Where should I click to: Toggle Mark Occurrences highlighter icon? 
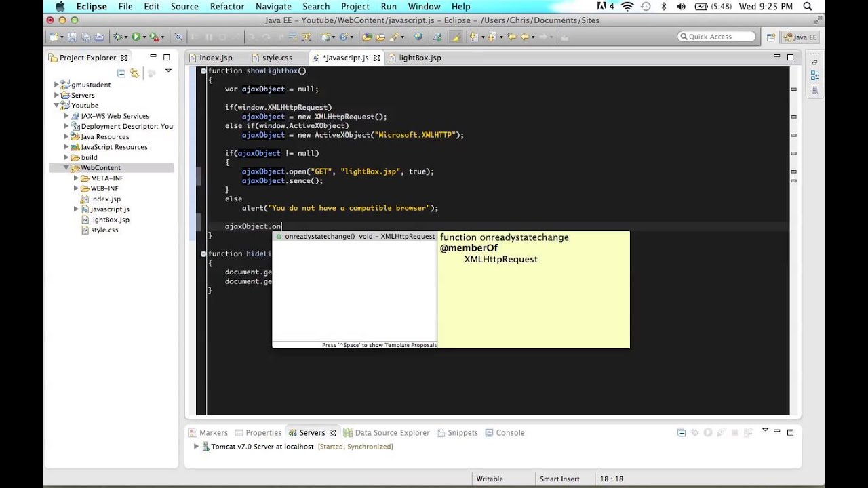click(x=456, y=37)
